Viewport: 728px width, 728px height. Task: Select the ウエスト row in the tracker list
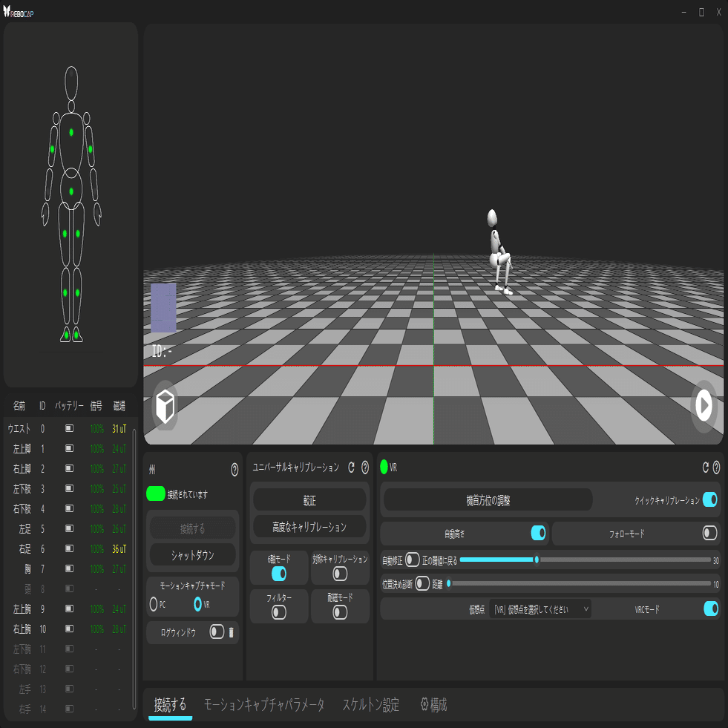point(67,428)
